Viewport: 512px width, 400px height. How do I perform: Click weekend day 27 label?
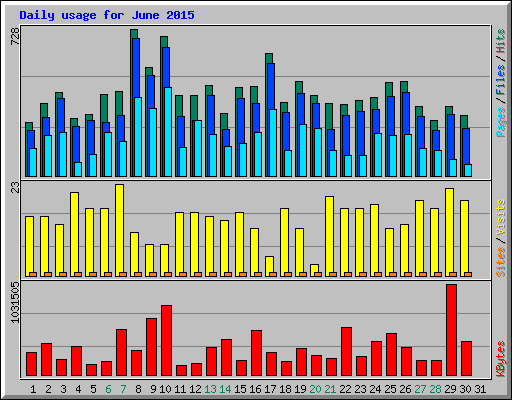coord(420,389)
